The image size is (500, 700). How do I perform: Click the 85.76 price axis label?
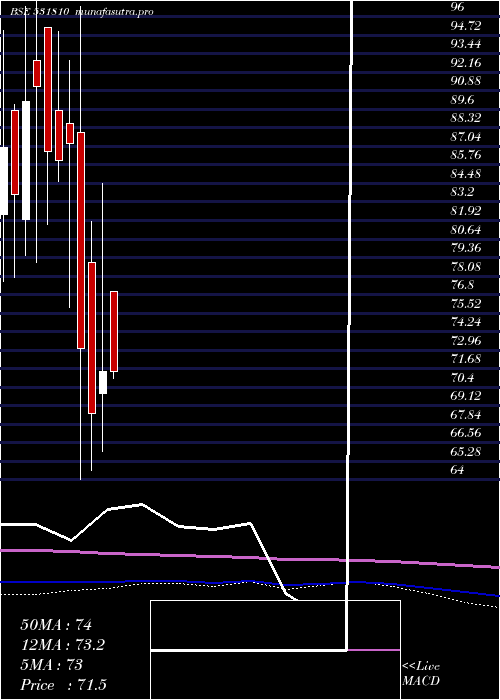tap(466, 155)
